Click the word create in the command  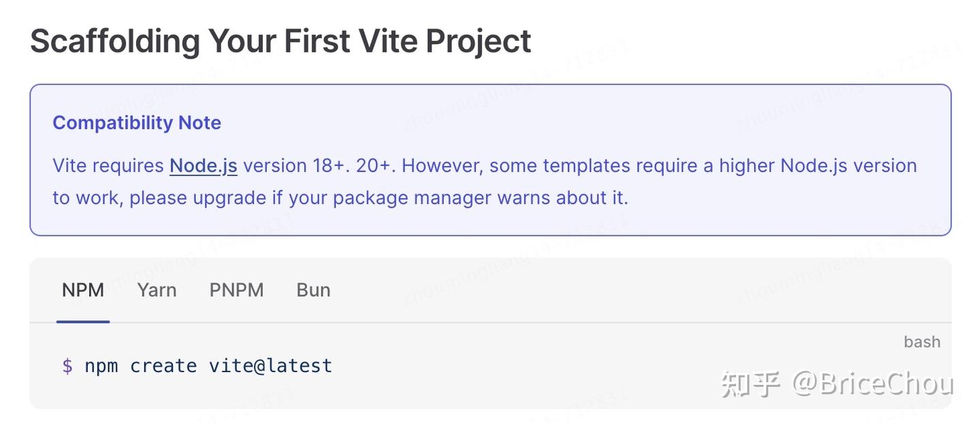(x=163, y=366)
